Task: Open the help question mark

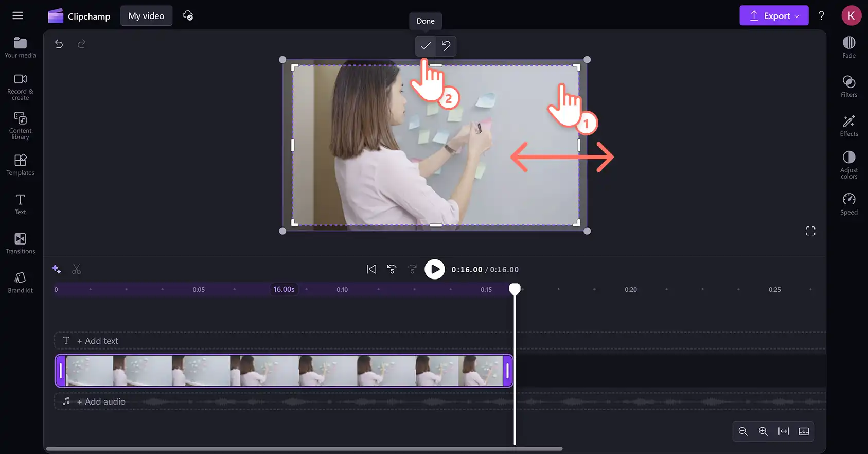Action: point(821,15)
